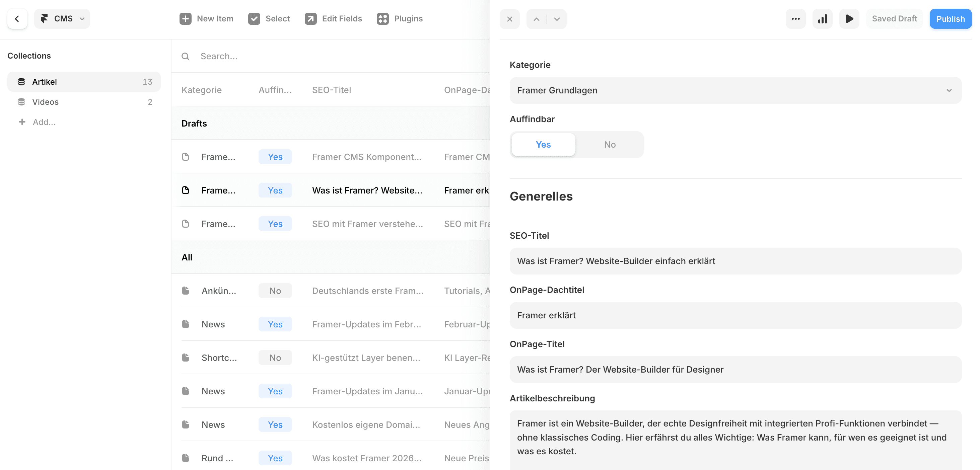The image size is (980, 470).
Task: Open the analytics bar chart icon
Action: pyautogui.click(x=822, y=18)
